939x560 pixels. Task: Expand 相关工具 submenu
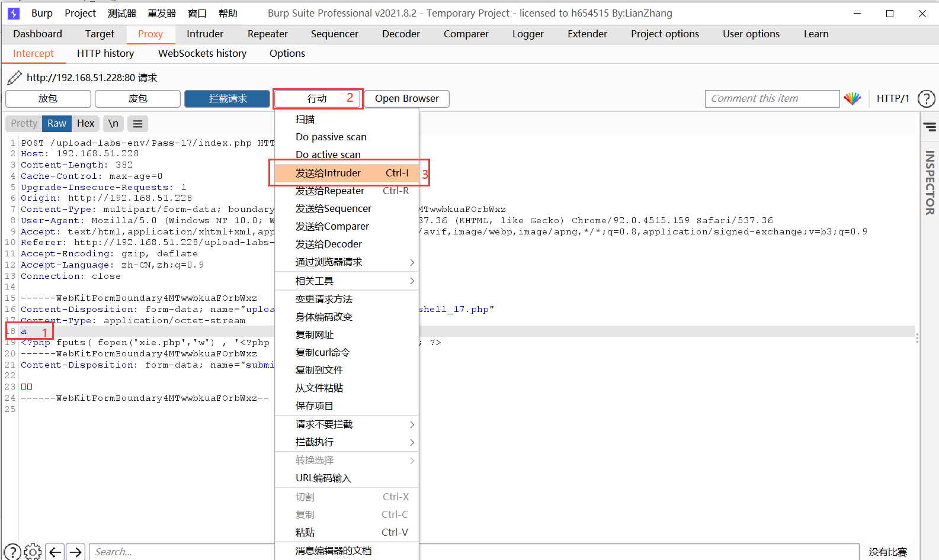[347, 281]
